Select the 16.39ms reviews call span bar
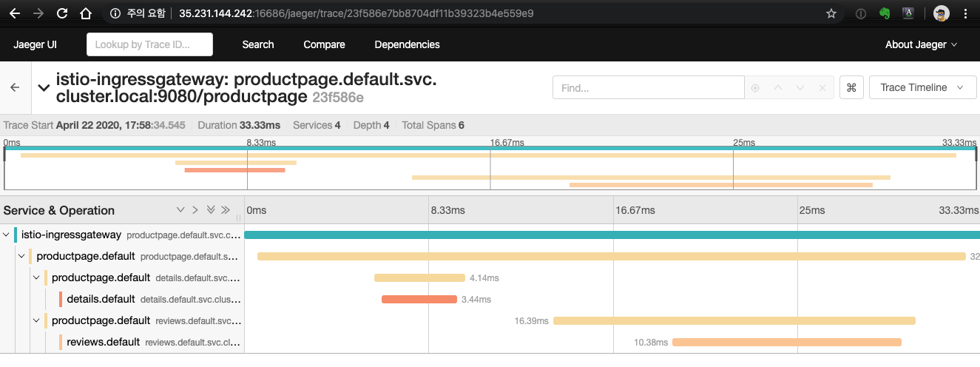Viewport: 980px width, 367px height. [x=734, y=321]
